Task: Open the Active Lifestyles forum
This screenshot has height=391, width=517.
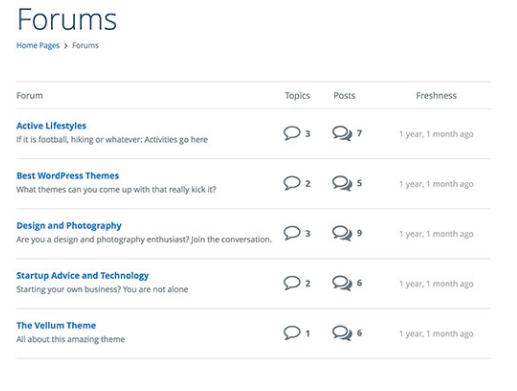Action: [51, 126]
